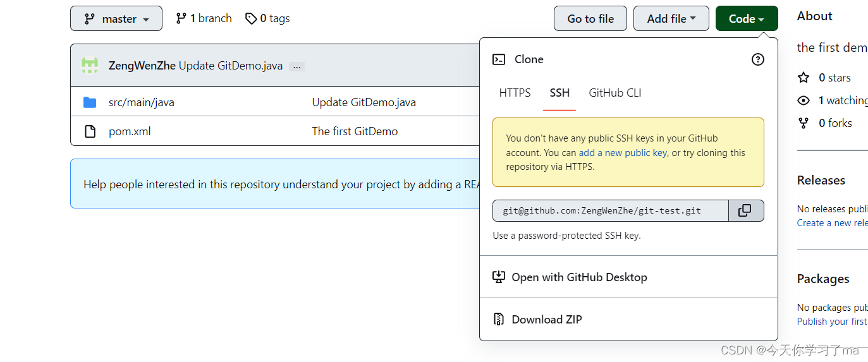Copy the SSH clone URL with copy icon
Viewport: 868px width, 362px height.
(x=746, y=211)
